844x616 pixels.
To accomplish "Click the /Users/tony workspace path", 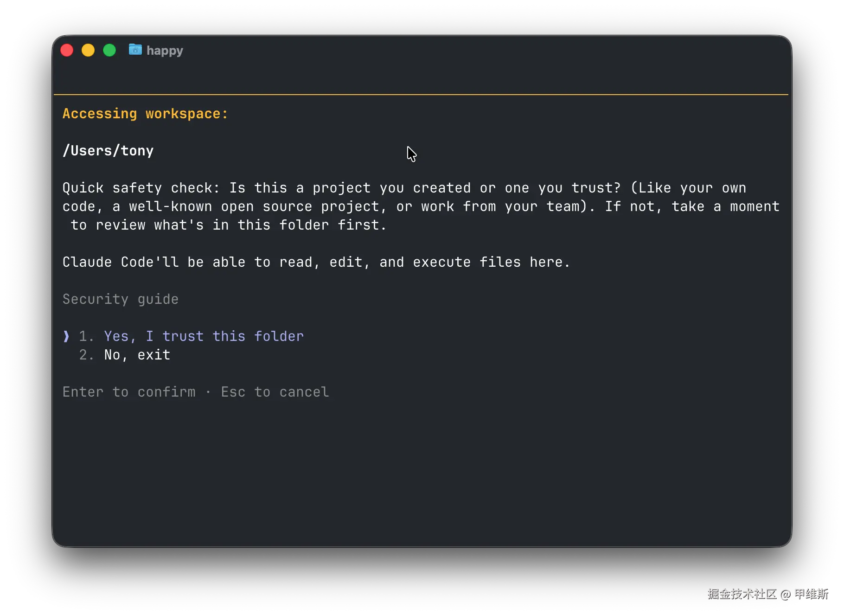I will coord(108,151).
